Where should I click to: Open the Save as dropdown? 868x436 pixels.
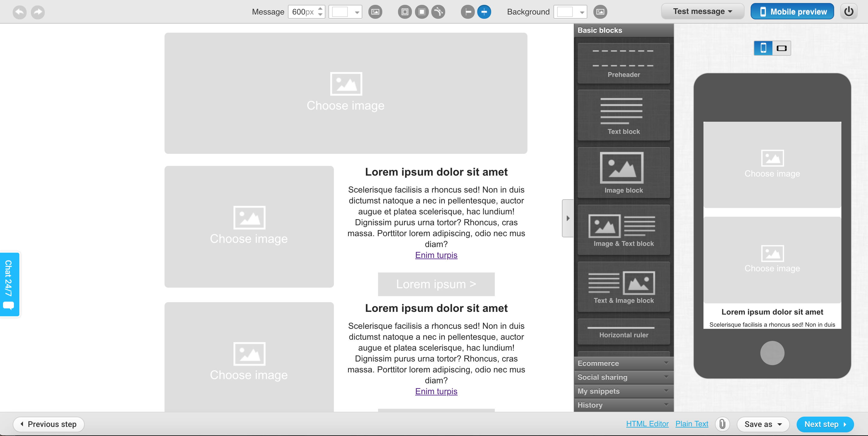(x=763, y=424)
